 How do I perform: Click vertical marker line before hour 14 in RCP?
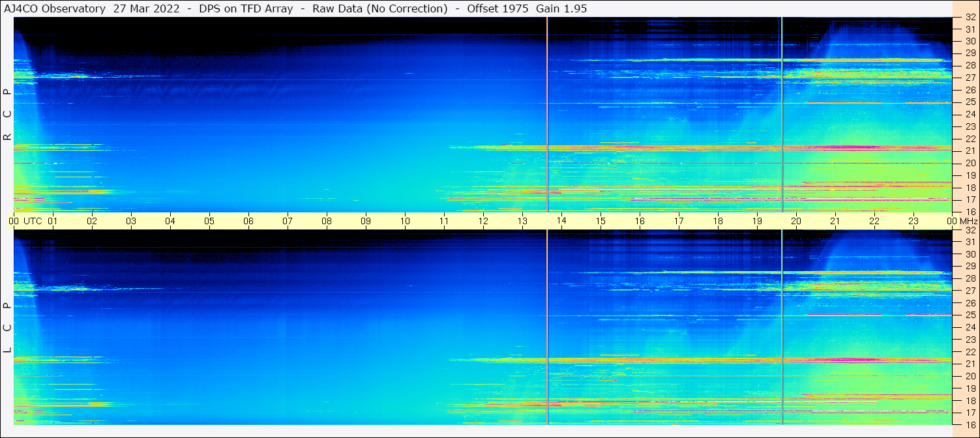(x=548, y=115)
